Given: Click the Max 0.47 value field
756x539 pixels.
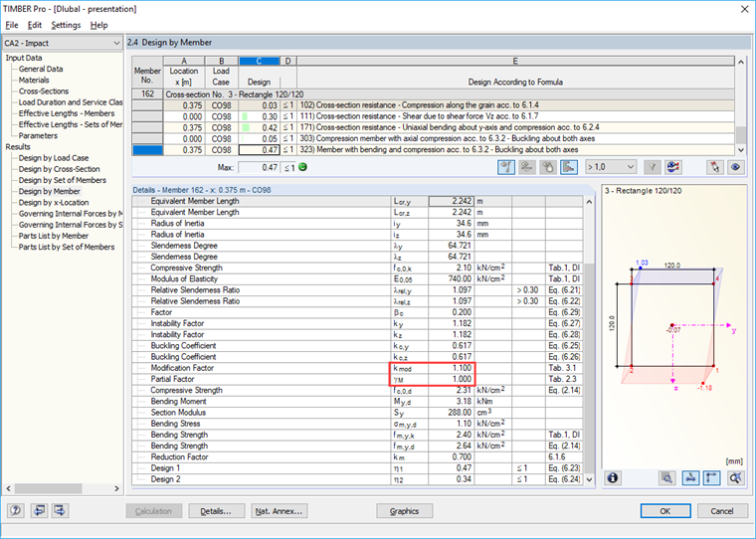Looking at the screenshot, I should tap(260, 167).
